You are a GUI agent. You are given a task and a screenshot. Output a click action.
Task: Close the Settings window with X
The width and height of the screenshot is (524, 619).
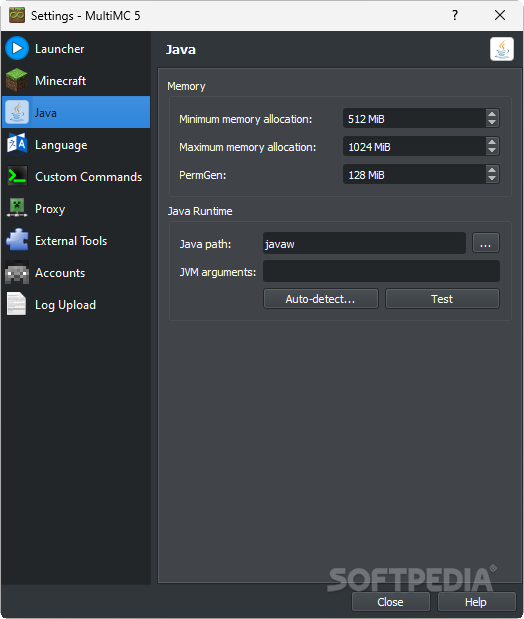pos(500,15)
